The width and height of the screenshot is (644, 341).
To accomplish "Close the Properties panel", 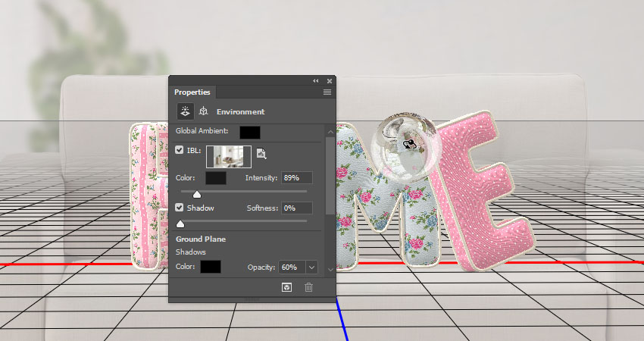I will click(x=330, y=81).
